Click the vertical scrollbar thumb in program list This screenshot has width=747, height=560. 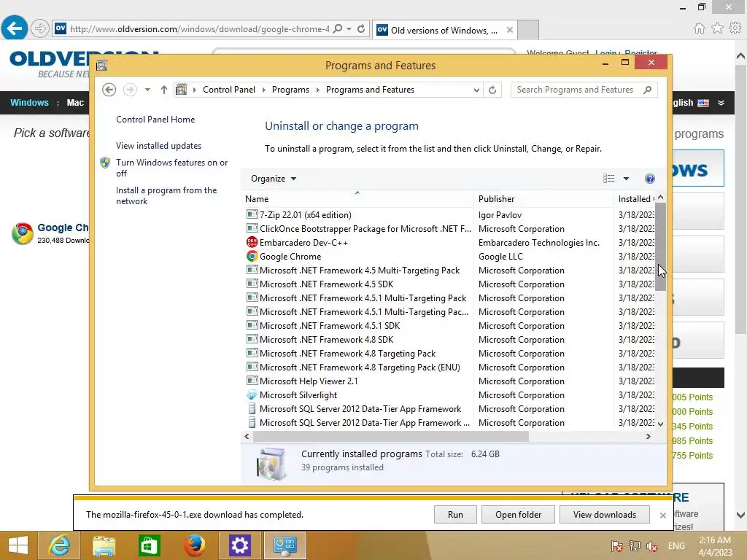pyautogui.click(x=660, y=246)
